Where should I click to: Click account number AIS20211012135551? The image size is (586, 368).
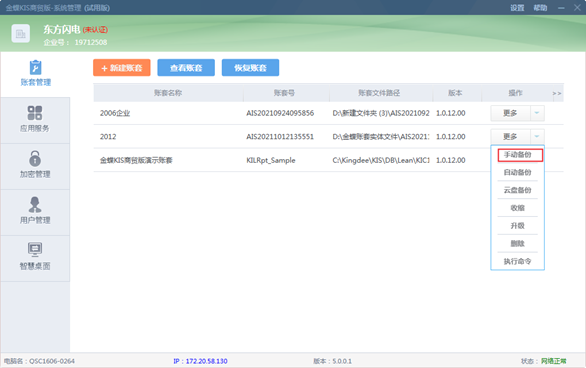(x=280, y=137)
